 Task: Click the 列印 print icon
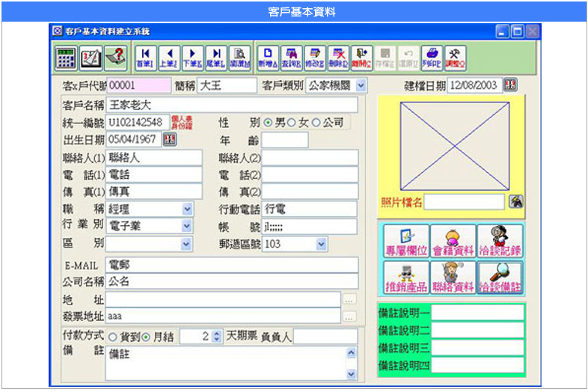click(x=431, y=56)
